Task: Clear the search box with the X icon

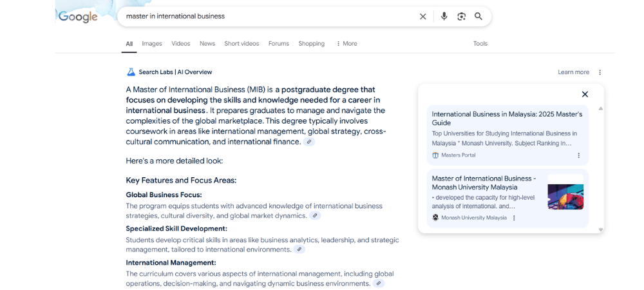Action: pyautogui.click(x=422, y=16)
